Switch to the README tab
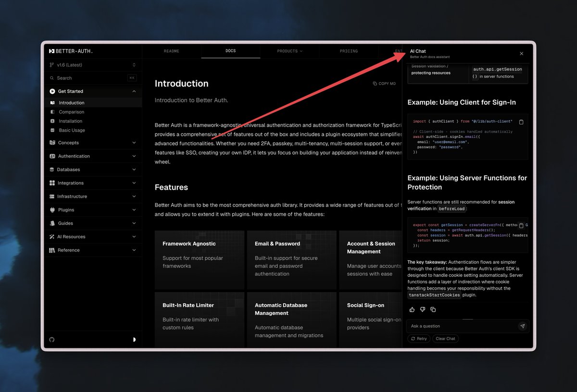The height and width of the screenshot is (392, 577). (172, 51)
